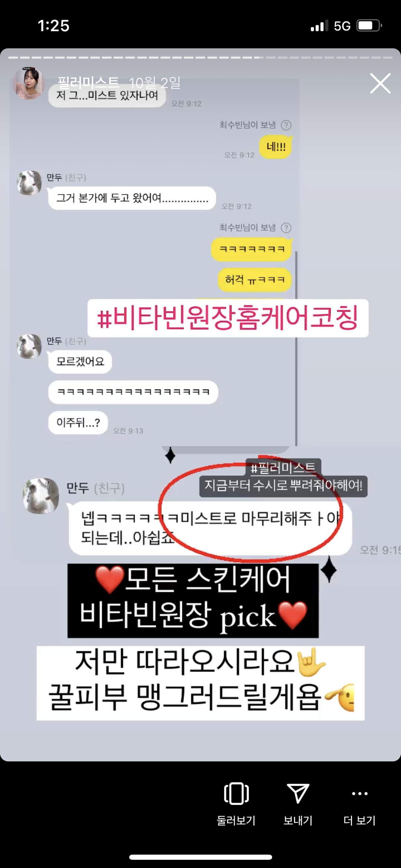Open the 필러미스트 profile picture
Viewport: 401px width, 868px height.
coord(29,83)
